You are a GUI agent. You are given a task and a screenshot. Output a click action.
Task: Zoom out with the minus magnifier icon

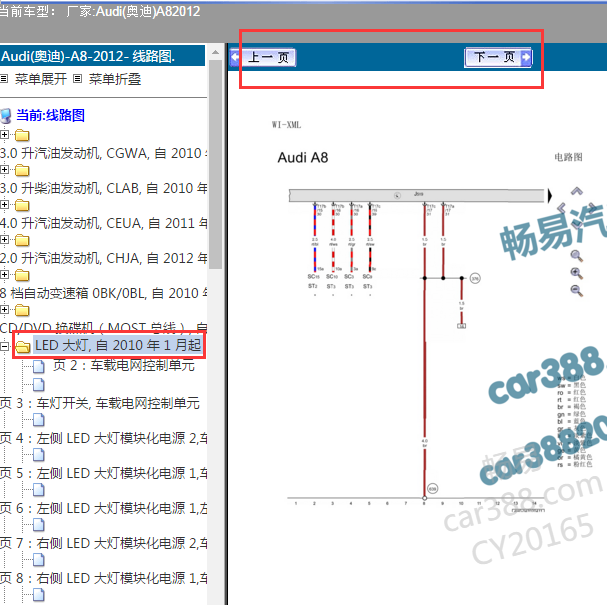point(577,290)
